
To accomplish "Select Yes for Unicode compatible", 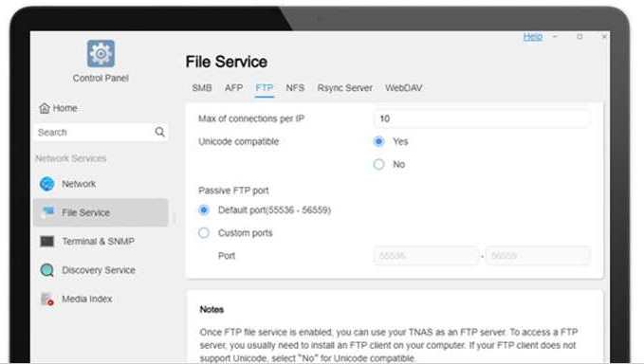I will tap(378, 141).
